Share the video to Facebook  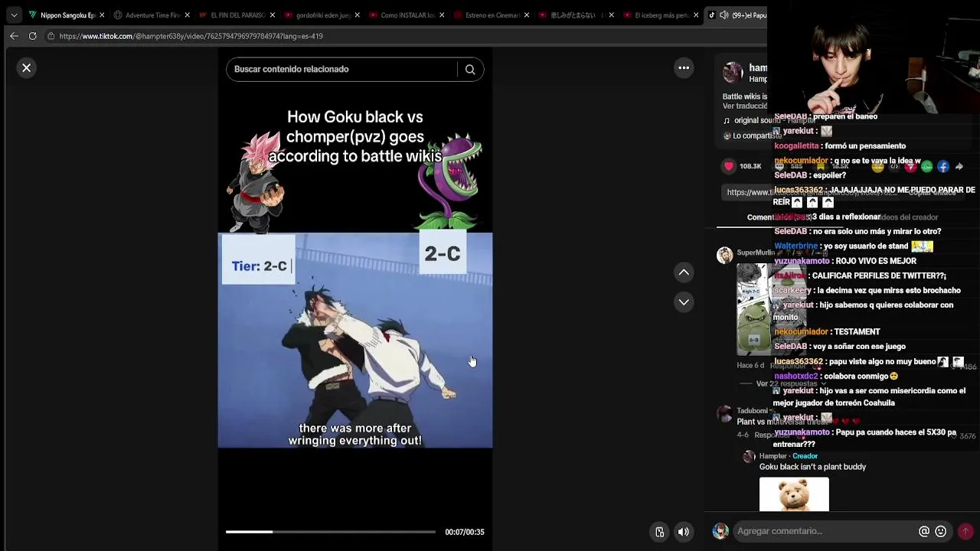943,166
